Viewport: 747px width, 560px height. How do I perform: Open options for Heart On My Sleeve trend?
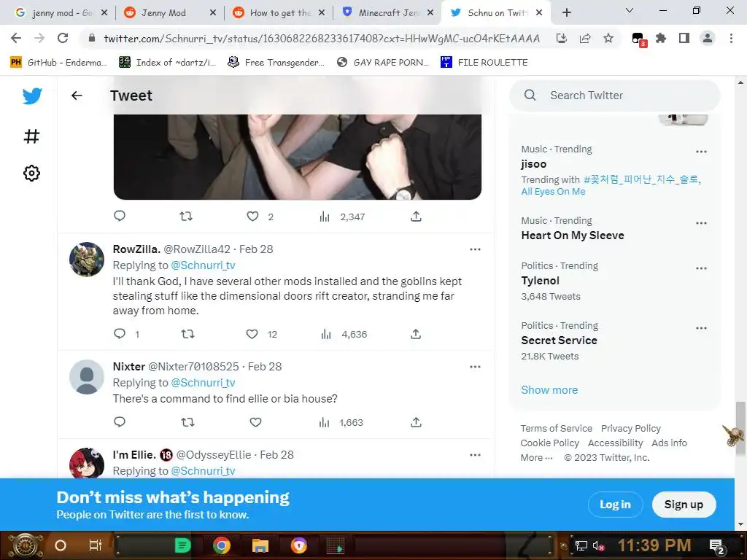pyautogui.click(x=701, y=223)
